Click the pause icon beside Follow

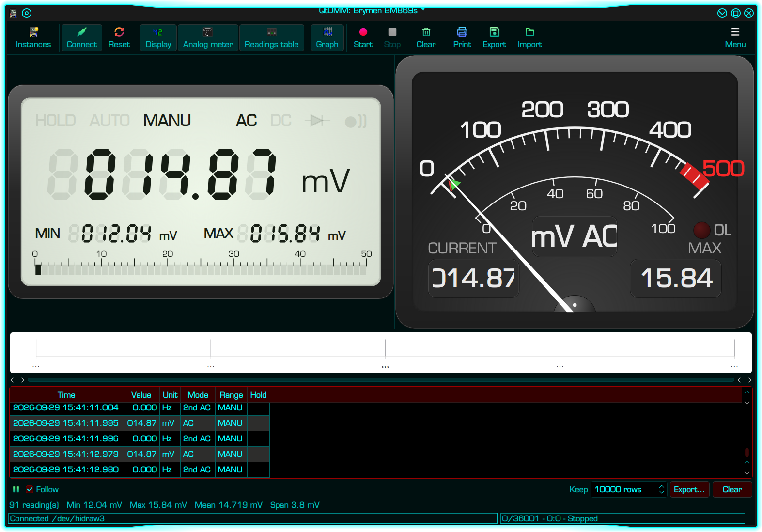click(x=16, y=489)
